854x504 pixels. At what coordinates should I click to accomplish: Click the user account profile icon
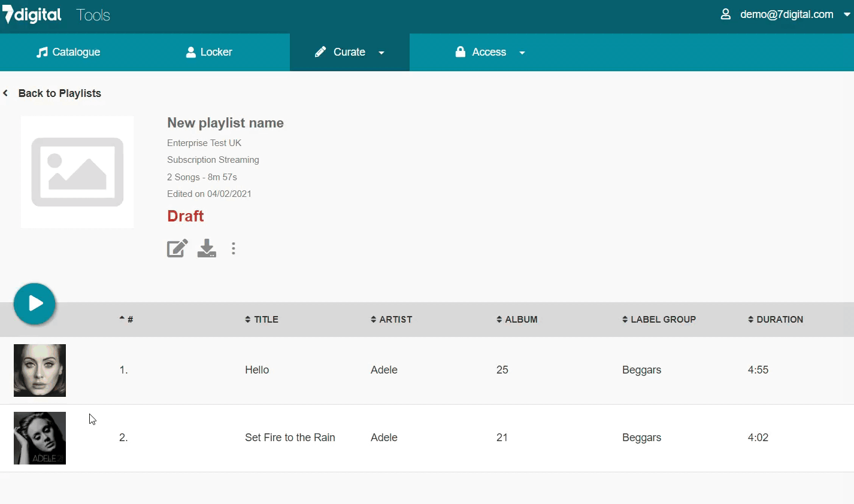tap(725, 14)
